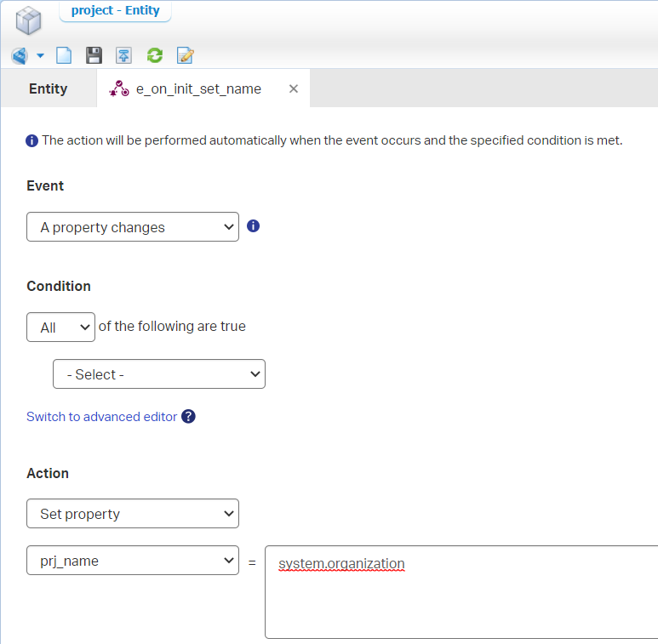Click the blank page new document icon
This screenshot has width=658, height=644.
point(64,56)
